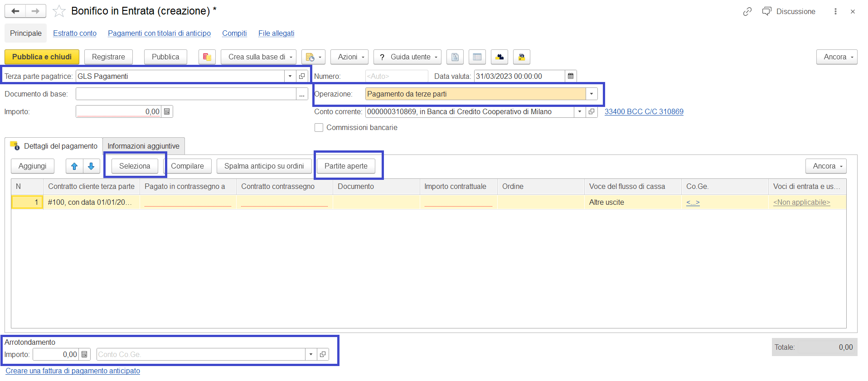Click the table grid icon in the toolbar
The height and width of the screenshot is (381, 868).
(x=477, y=57)
